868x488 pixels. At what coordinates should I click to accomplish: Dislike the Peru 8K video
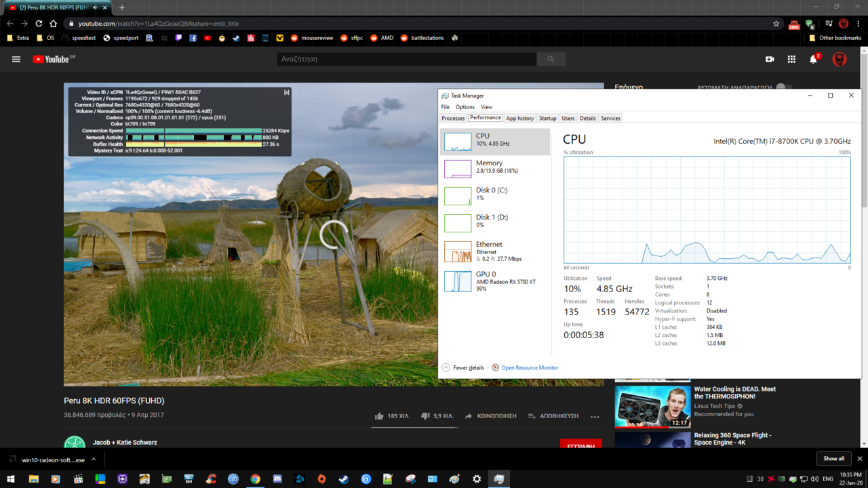click(x=437, y=416)
